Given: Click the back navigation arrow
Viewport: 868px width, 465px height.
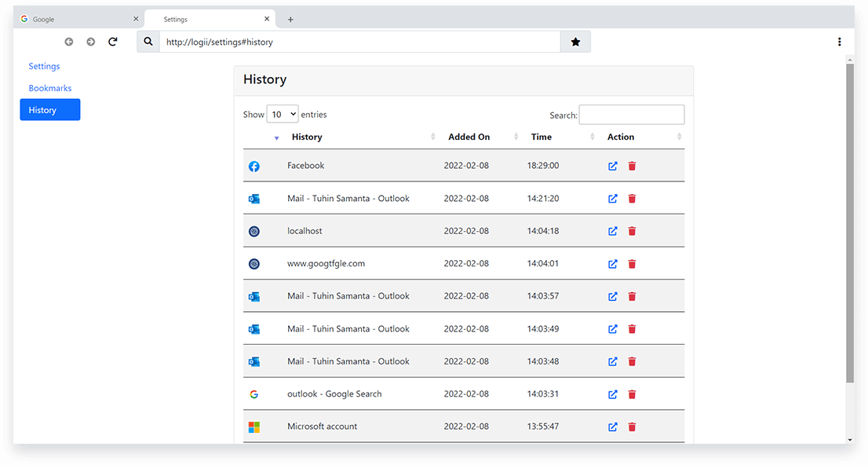Looking at the screenshot, I should (x=68, y=42).
